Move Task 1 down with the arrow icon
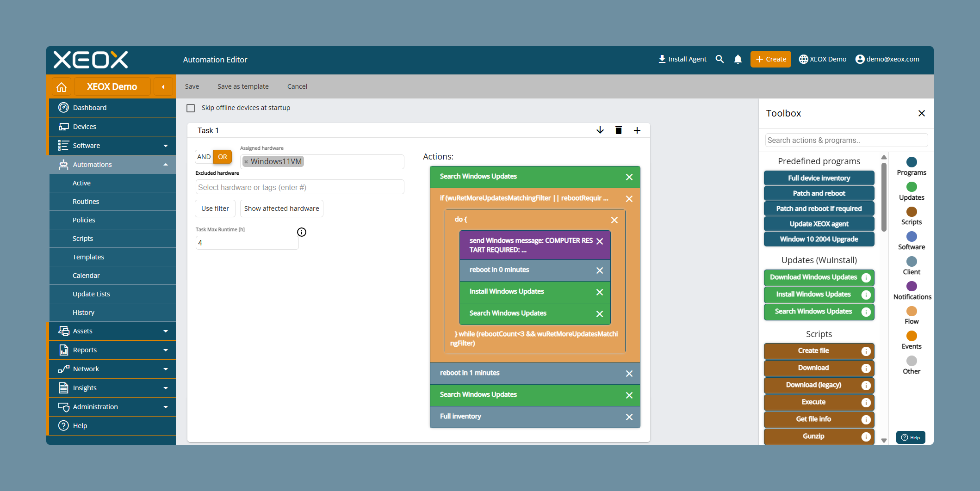The image size is (980, 491). 600,130
